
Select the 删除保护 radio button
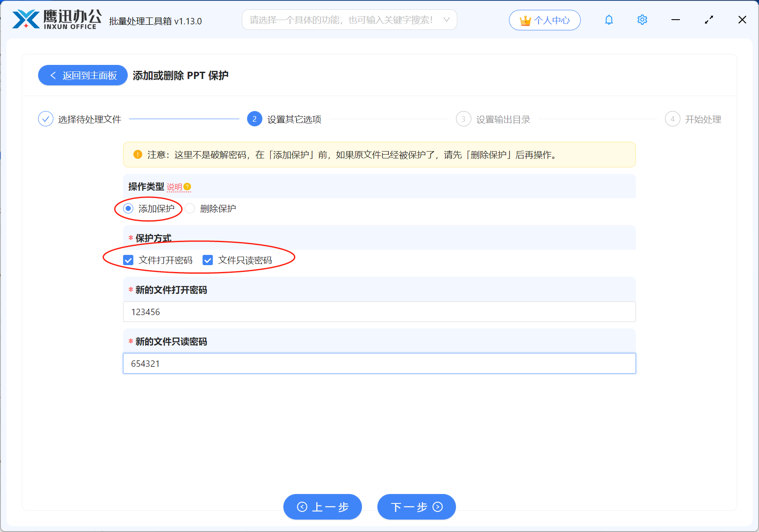click(x=189, y=208)
